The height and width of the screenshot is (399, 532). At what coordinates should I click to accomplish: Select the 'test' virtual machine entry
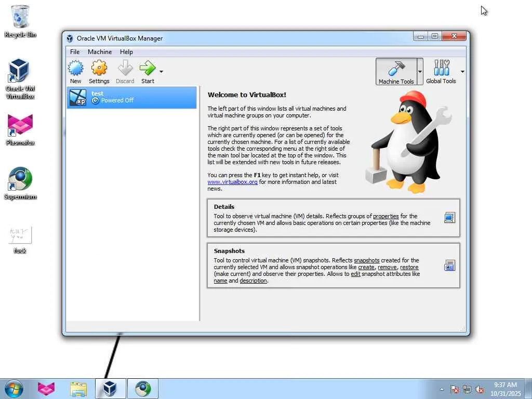[131, 97]
